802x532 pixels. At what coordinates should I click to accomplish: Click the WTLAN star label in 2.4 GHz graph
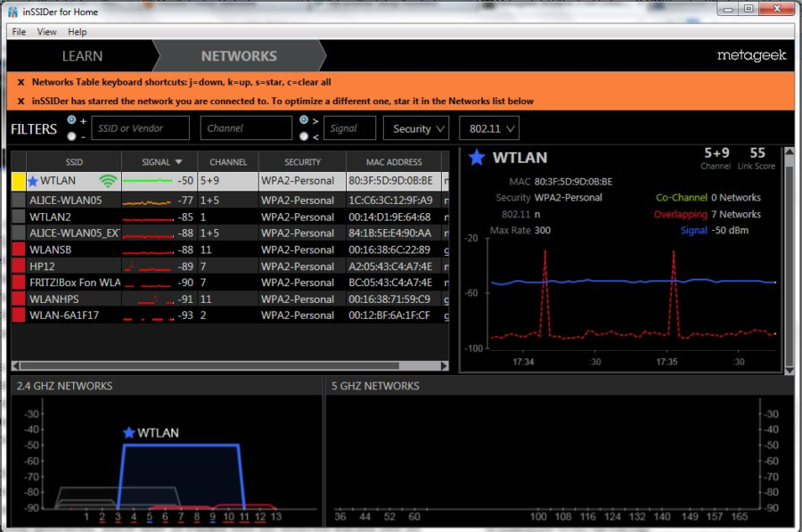click(x=151, y=433)
